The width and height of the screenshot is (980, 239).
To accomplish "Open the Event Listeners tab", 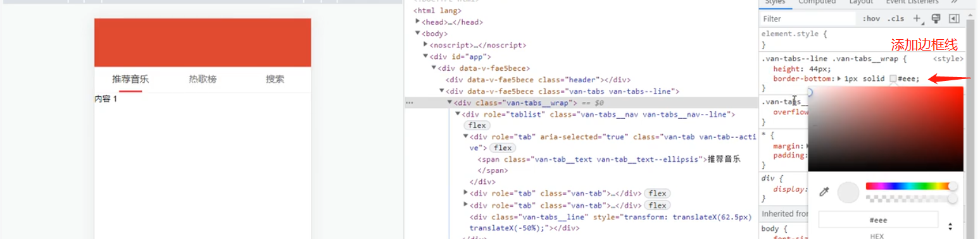I will 912,2.
